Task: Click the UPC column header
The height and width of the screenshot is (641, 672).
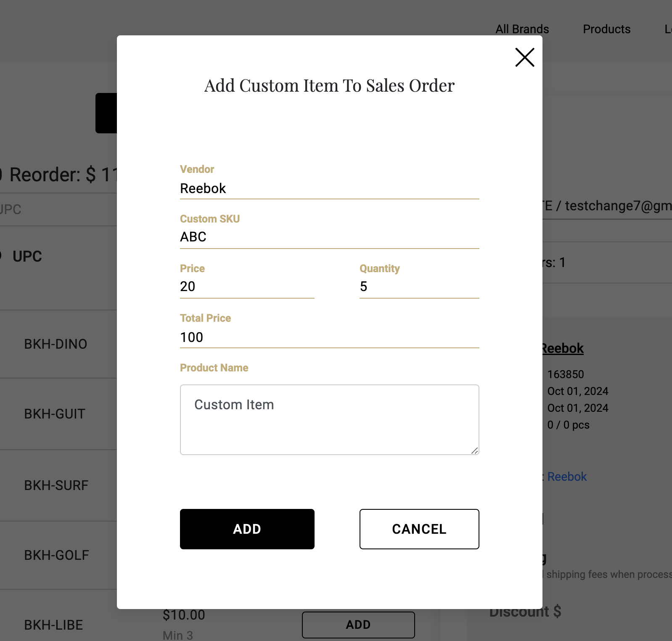Action: click(27, 257)
